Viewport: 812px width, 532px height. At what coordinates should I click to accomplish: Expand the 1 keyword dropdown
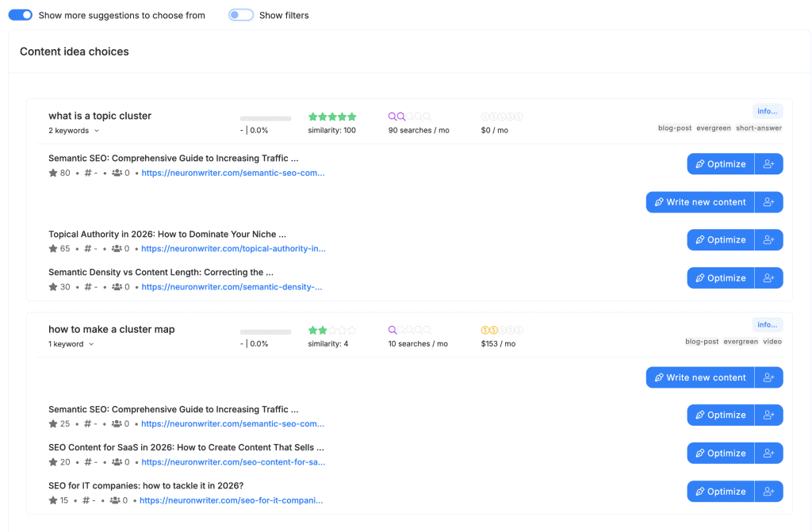[x=71, y=344]
